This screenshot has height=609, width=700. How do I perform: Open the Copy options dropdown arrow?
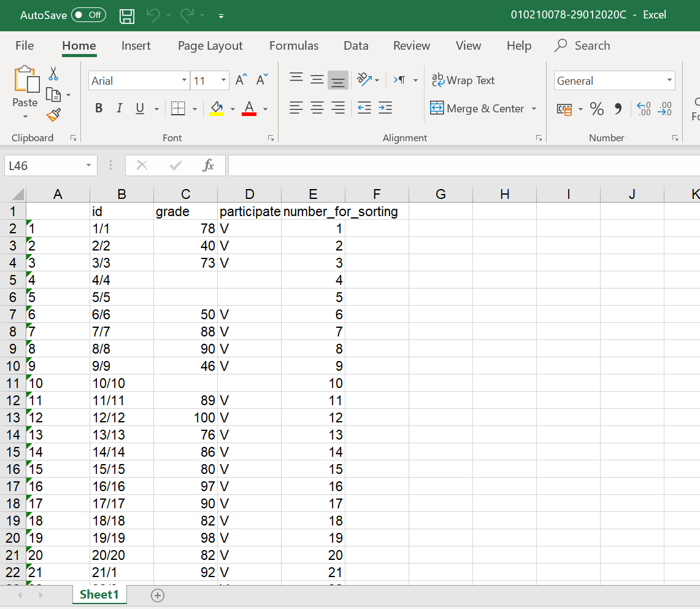click(68, 95)
